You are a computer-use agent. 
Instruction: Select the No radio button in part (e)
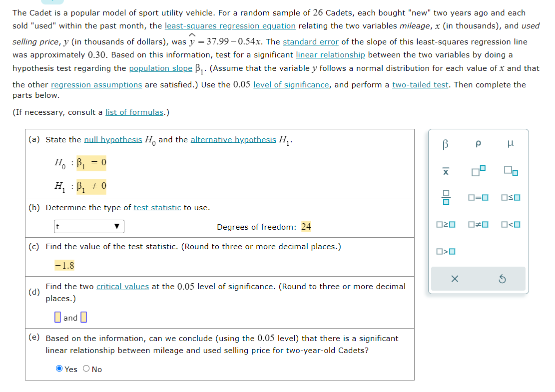pyautogui.click(x=85, y=369)
